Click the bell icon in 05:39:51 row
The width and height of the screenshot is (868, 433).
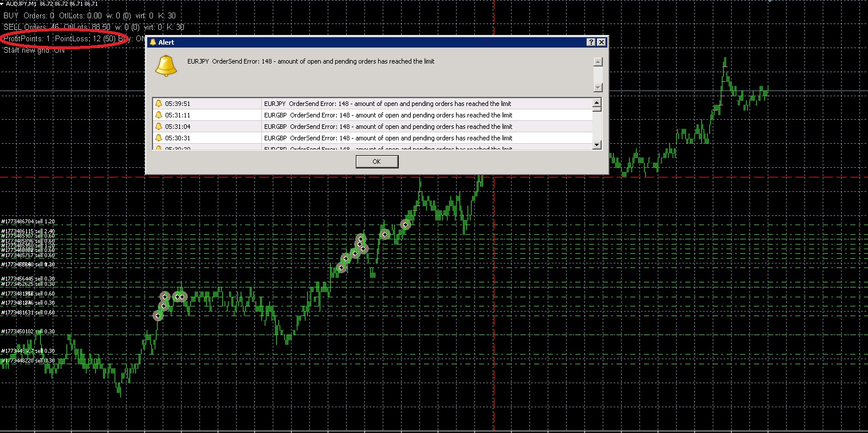[159, 104]
